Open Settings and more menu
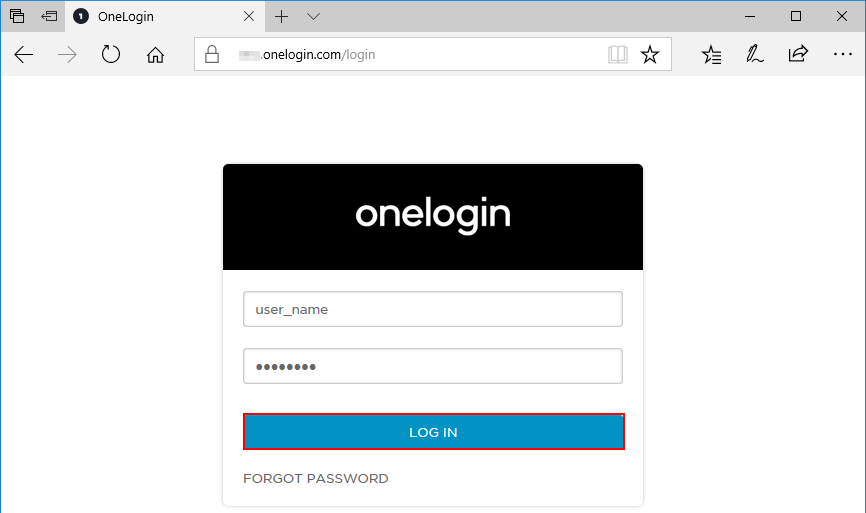866x513 pixels. (x=842, y=55)
